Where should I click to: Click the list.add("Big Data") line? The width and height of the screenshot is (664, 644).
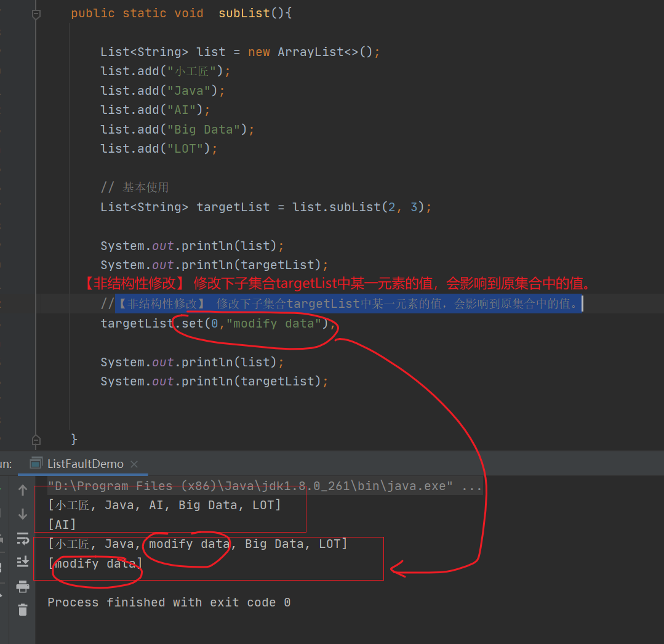click(x=177, y=130)
